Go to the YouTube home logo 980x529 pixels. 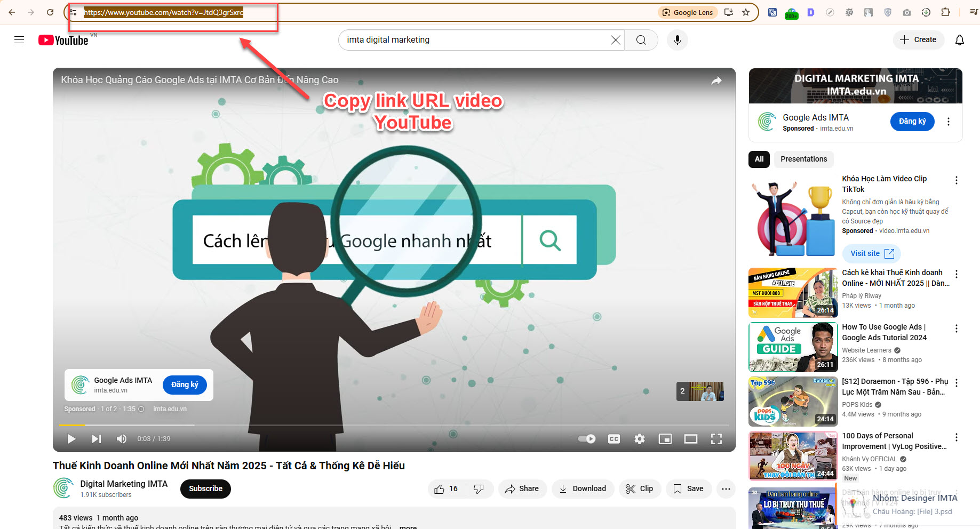click(63, 41)
